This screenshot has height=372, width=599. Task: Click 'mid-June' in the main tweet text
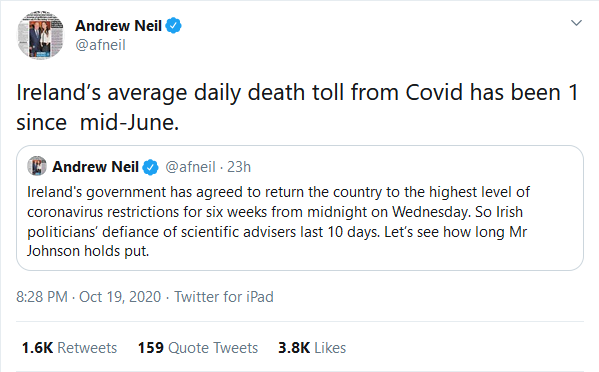point(129,123)
